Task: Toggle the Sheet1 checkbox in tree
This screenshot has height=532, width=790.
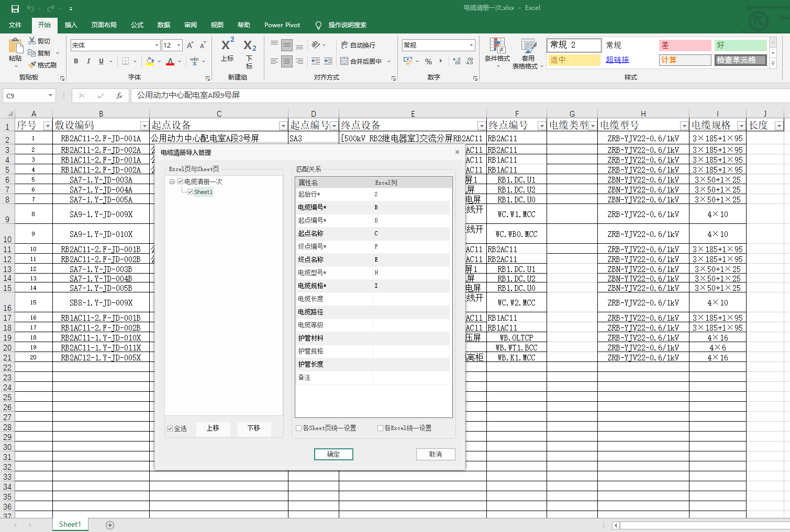Action: point(191,192)
